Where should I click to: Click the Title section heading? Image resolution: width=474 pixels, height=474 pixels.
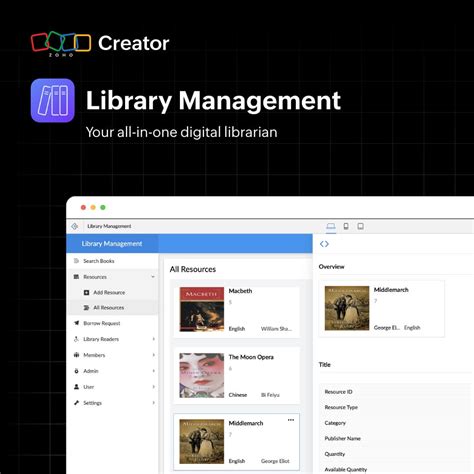(x=324, y=364)
